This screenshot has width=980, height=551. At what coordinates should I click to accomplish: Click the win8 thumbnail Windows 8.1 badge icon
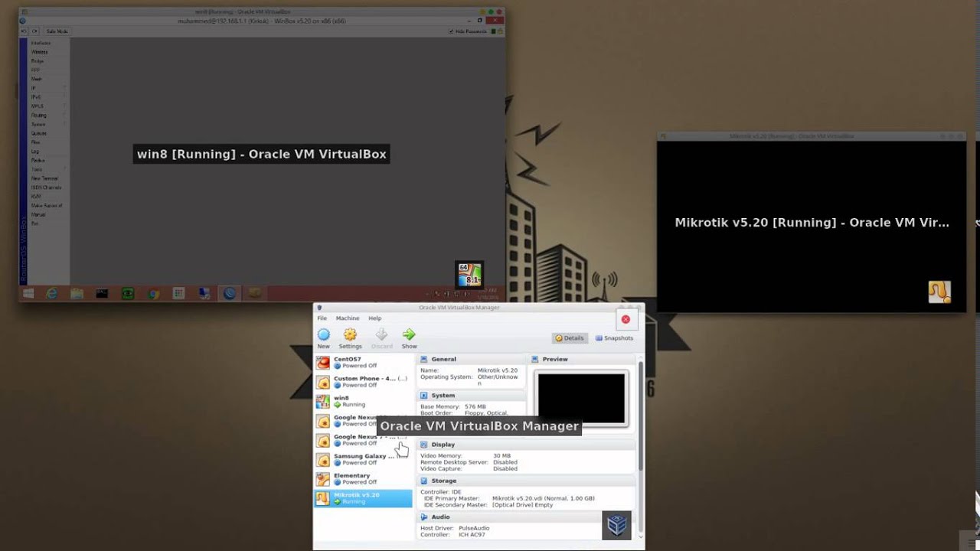[469, 275]
